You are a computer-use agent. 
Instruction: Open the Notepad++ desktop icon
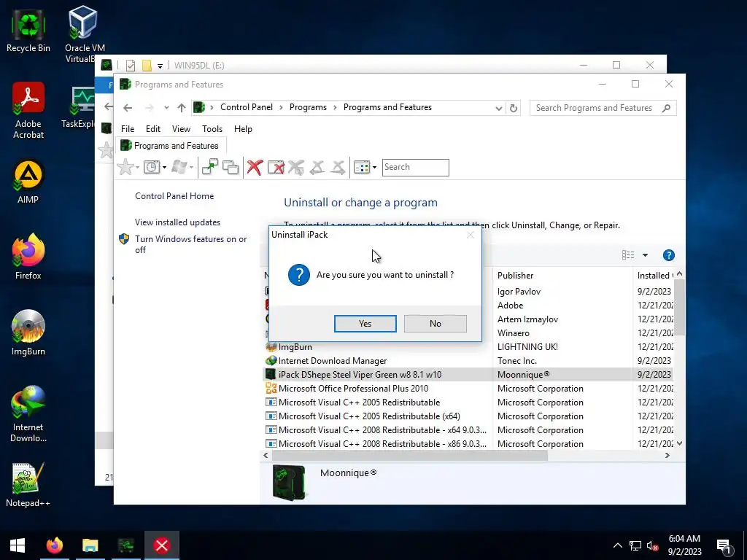[28, 485]
